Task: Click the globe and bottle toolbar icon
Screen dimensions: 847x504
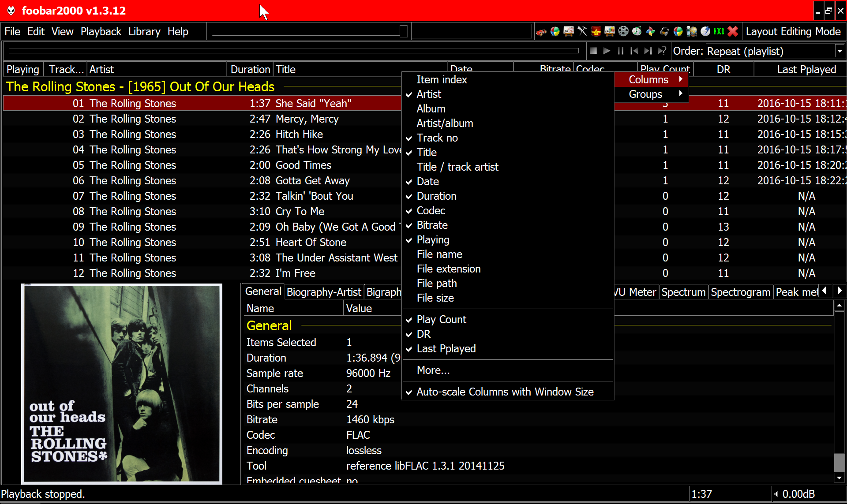Action: (x=692, y=31)
